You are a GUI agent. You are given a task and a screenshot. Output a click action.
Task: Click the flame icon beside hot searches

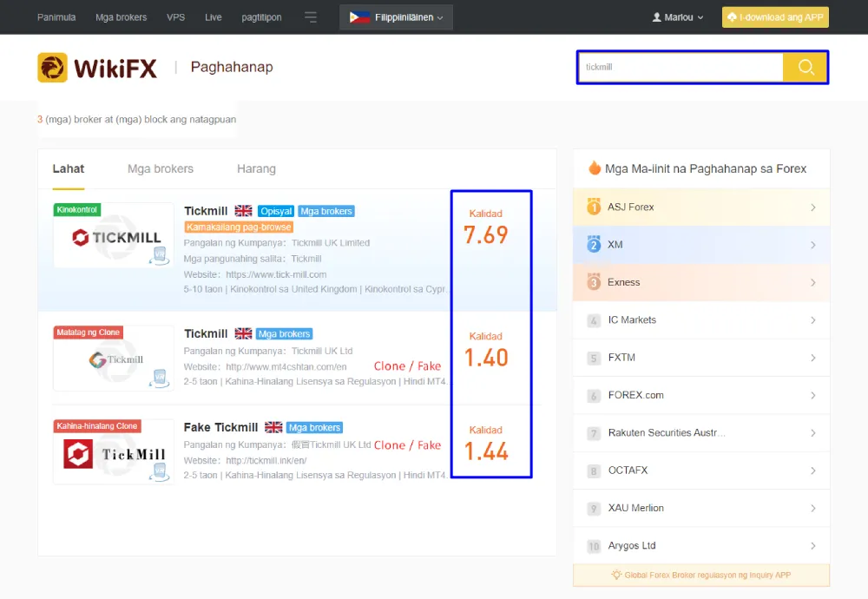(x=595, y=168)
